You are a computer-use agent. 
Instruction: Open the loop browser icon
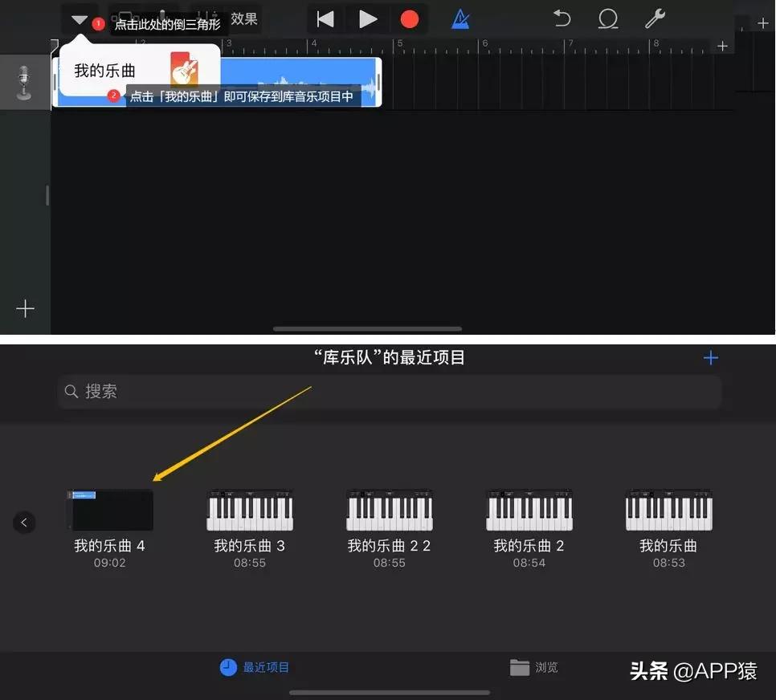[608, 18]
